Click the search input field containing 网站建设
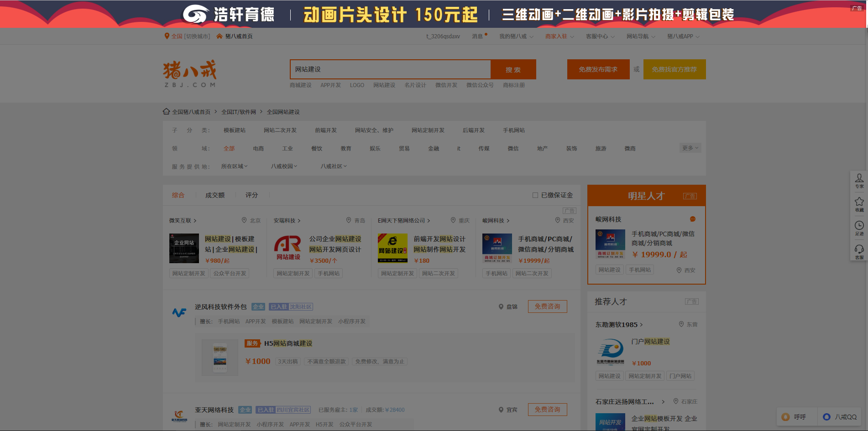Screen dimensions: 868x431 390,69
